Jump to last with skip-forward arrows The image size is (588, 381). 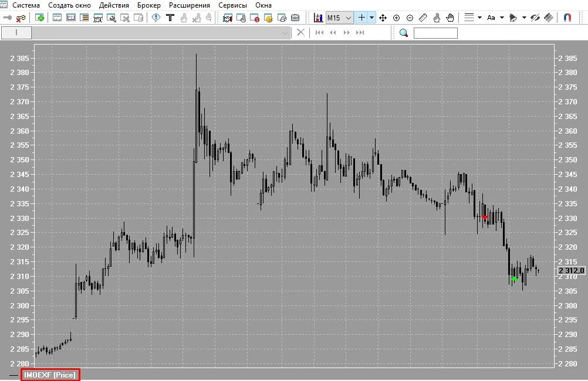360,33
